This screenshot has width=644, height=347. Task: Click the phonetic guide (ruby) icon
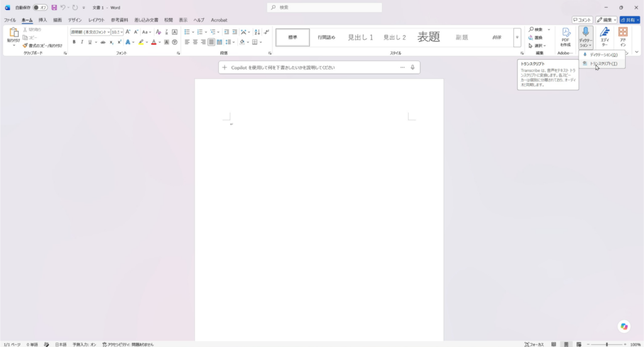click(x=166, y=32)
